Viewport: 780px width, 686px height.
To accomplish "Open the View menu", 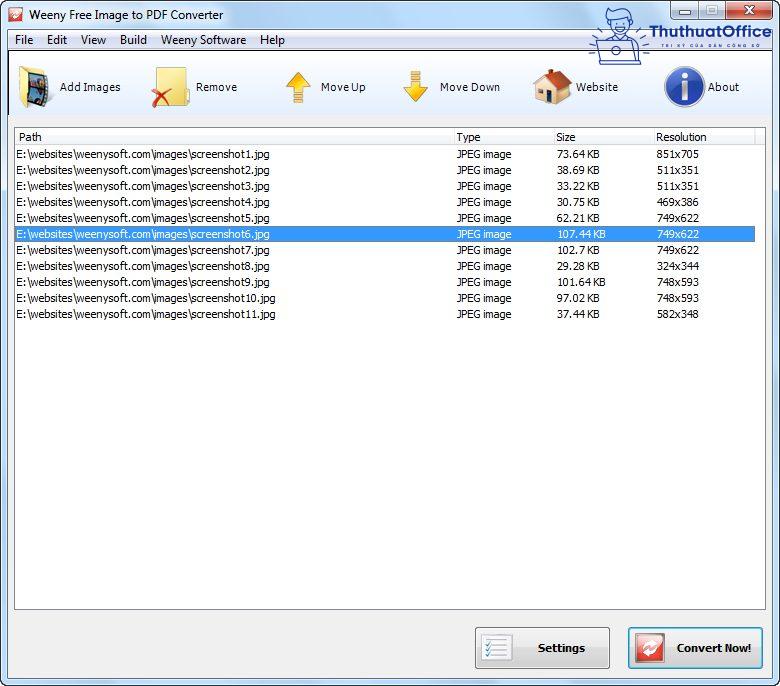I will point(94,40).
